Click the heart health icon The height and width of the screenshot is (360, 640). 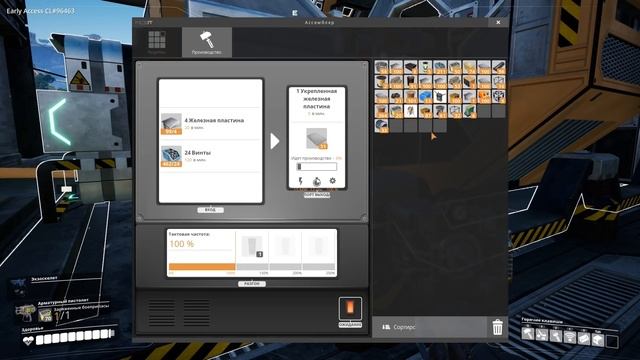click(x=28, y=340)
